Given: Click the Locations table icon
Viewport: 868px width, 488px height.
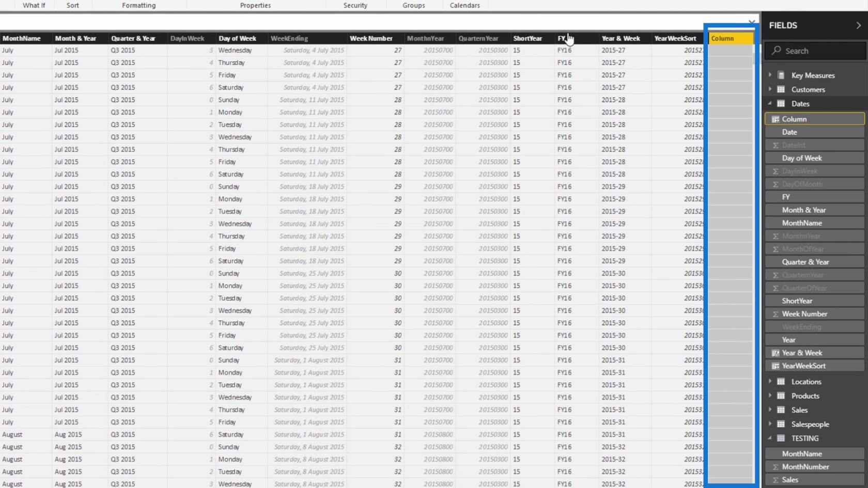Looking at the screenshot, I should click(781, 381).
